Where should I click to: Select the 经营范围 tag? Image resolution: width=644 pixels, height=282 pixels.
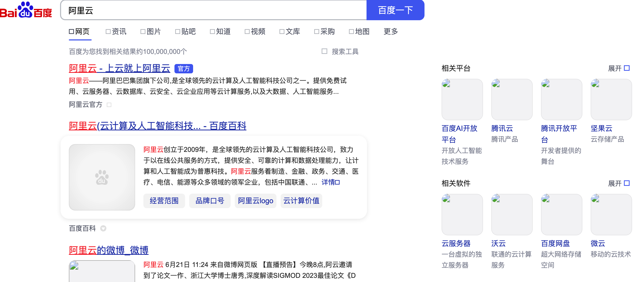164,201
